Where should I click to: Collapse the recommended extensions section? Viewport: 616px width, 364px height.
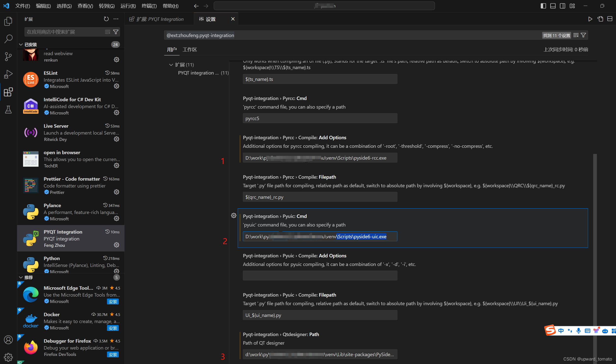click(x=21, y=277)
